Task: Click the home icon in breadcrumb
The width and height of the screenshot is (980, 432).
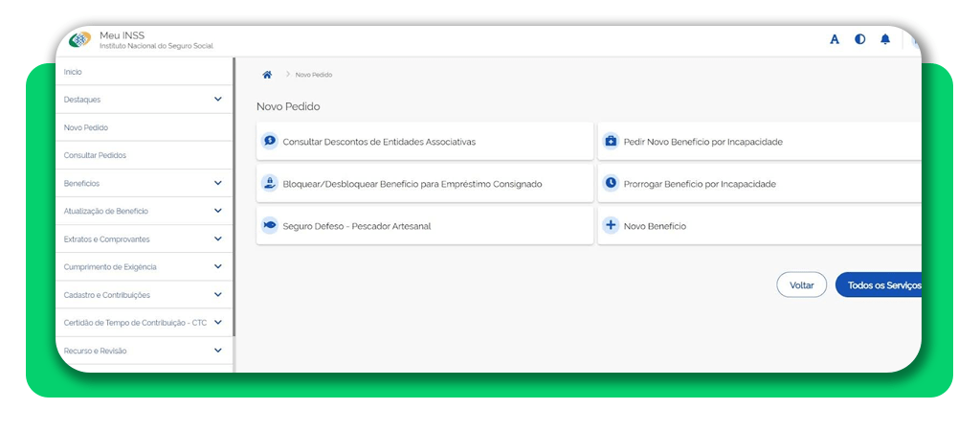Action: (x=267, y=75)
